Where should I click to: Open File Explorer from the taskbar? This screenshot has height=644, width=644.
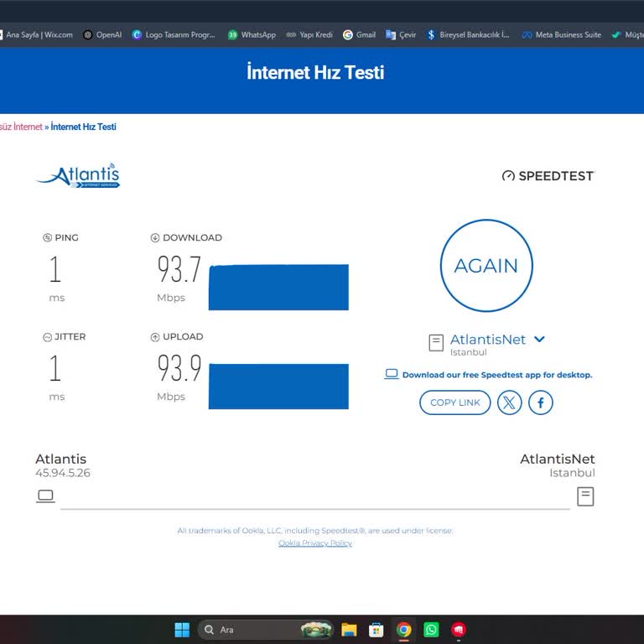coord(349,630)
